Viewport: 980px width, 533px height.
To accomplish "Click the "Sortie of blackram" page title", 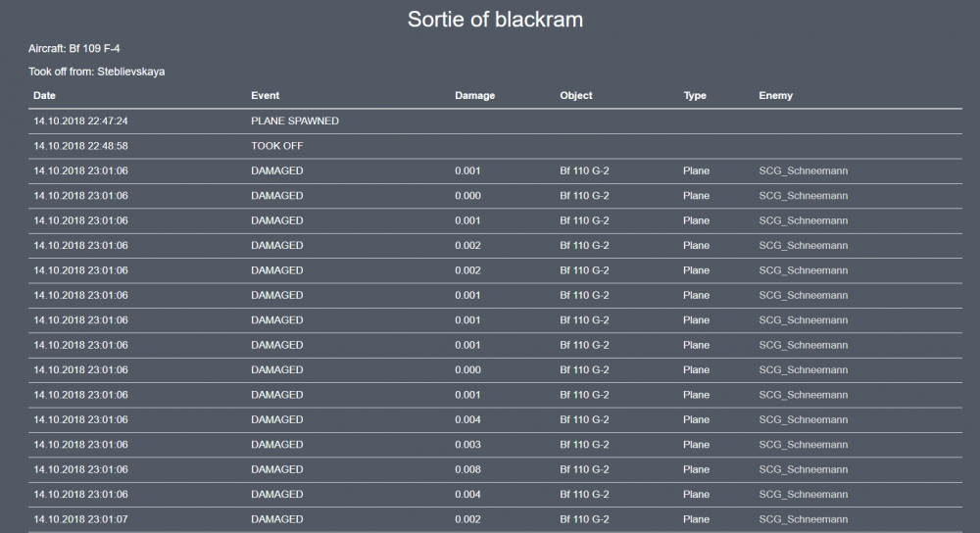I will tap(495, 19).
